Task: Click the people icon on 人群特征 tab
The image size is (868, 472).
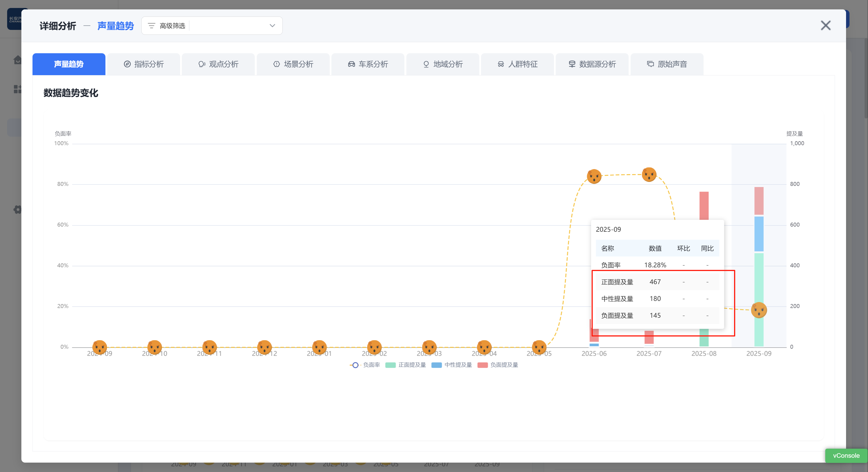Action: pyautogui.click(x=501, y=64)
